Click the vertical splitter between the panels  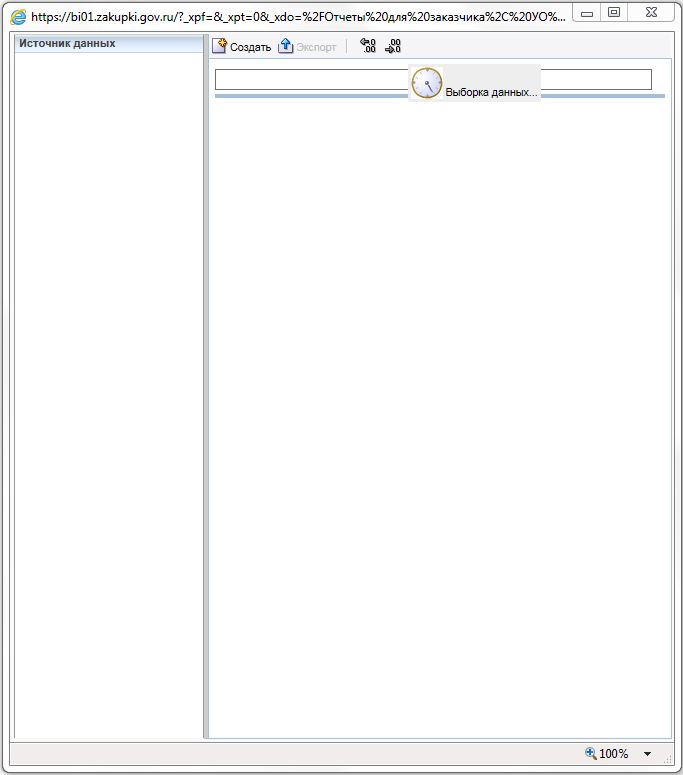point(206,400)
